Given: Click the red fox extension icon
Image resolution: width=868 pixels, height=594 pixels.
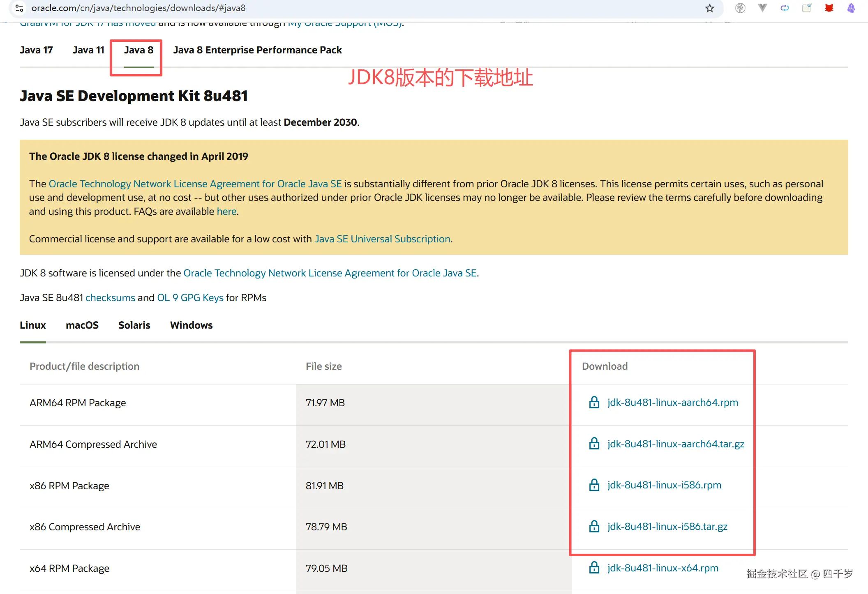Looking at the screenshot, I should click(x=829, y=8).
